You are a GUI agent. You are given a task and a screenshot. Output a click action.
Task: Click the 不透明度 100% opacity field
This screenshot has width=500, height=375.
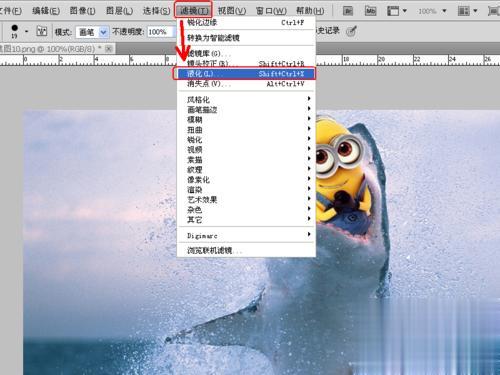click(x=160, y=32)
